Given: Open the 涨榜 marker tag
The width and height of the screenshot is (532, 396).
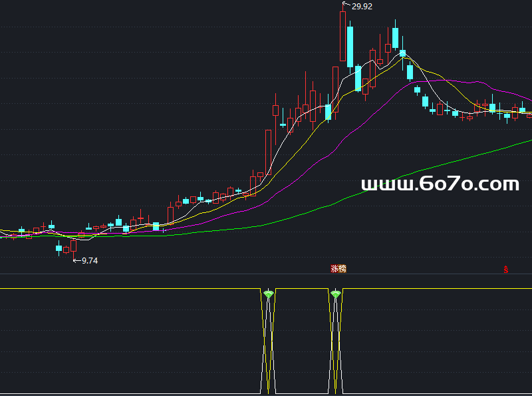Looking at the screenshot, I should coord(338,269).
